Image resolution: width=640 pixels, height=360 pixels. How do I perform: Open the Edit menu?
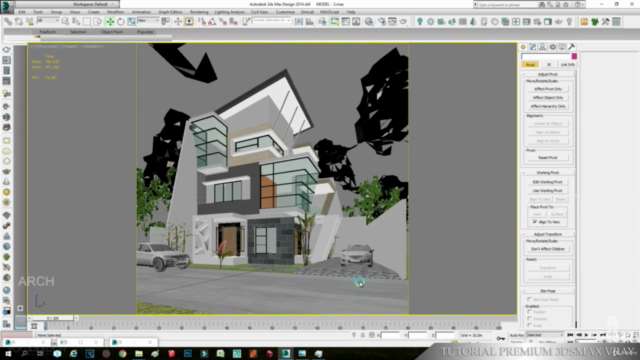(22, 12)
